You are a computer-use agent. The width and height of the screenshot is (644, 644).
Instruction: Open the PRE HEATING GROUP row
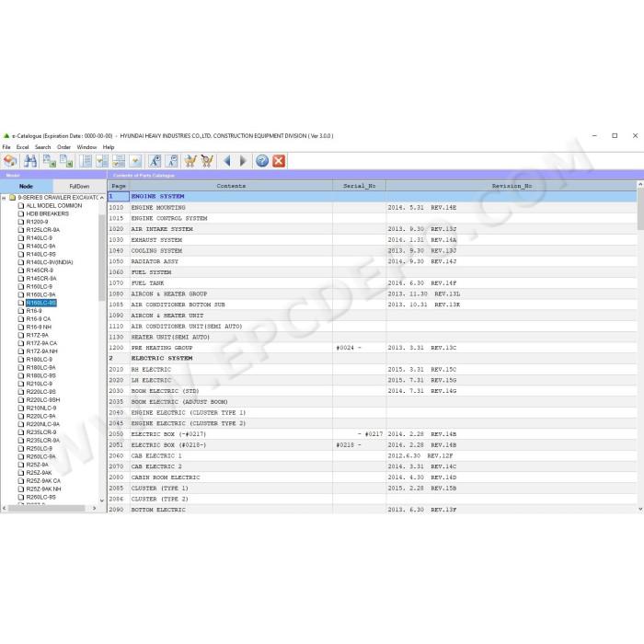[x=372, y=348]
